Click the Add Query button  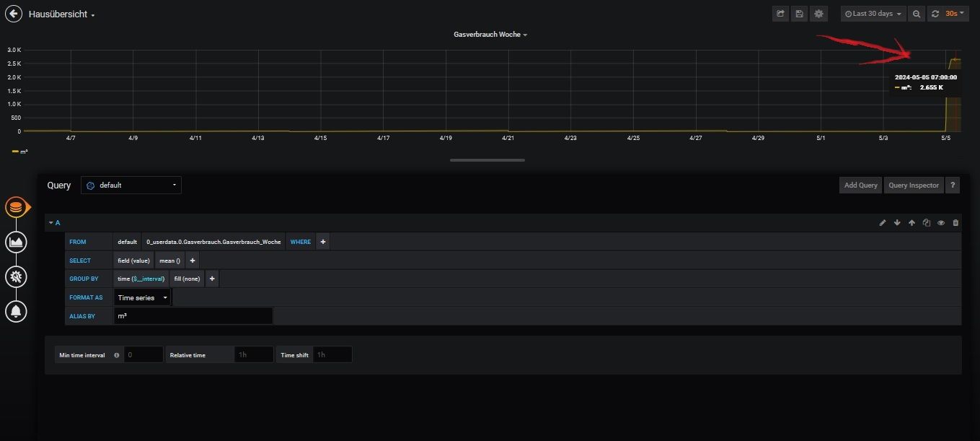coord(861,185)
